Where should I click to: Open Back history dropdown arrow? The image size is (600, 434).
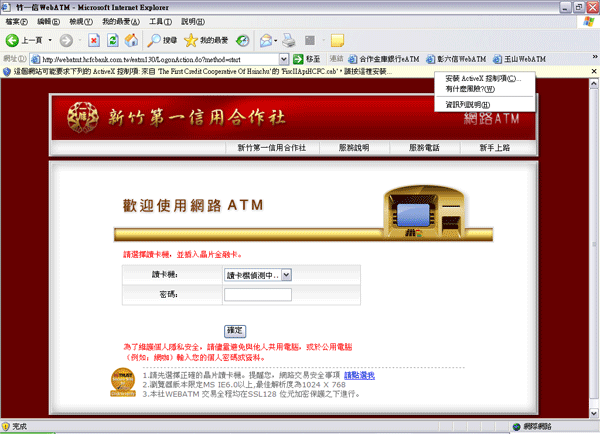[50, 40]
